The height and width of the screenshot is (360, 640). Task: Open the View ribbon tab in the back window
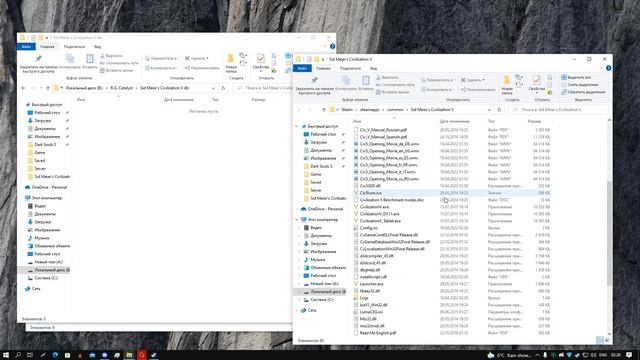[x=98, y=47]
